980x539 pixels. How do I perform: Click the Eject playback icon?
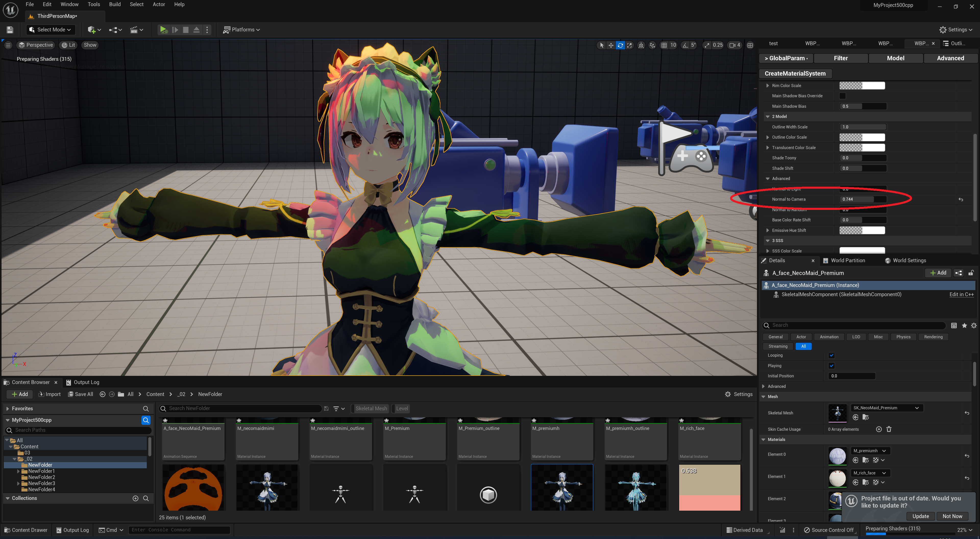[x=196, y=30]
